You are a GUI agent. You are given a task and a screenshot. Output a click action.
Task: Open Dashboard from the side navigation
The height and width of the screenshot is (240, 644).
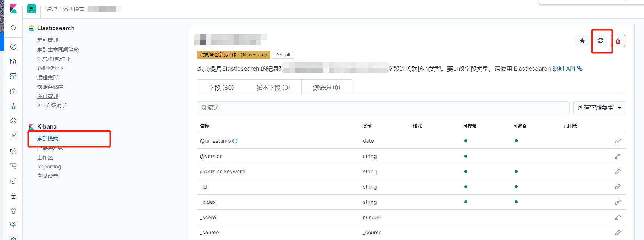click(x=13, y=76)
